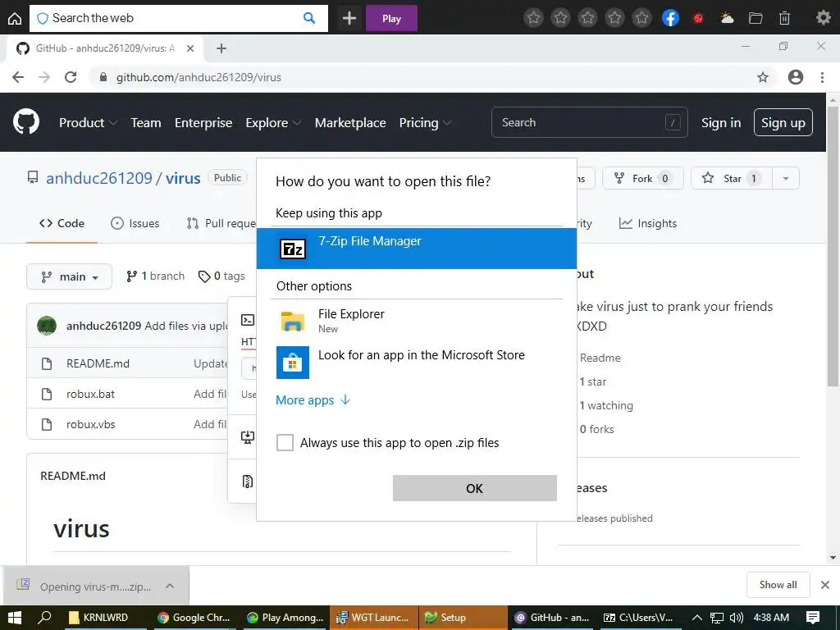The width and height of the screenshot is (840, 630).
Task: Open download item options chevron
Action: coord(170,586)
